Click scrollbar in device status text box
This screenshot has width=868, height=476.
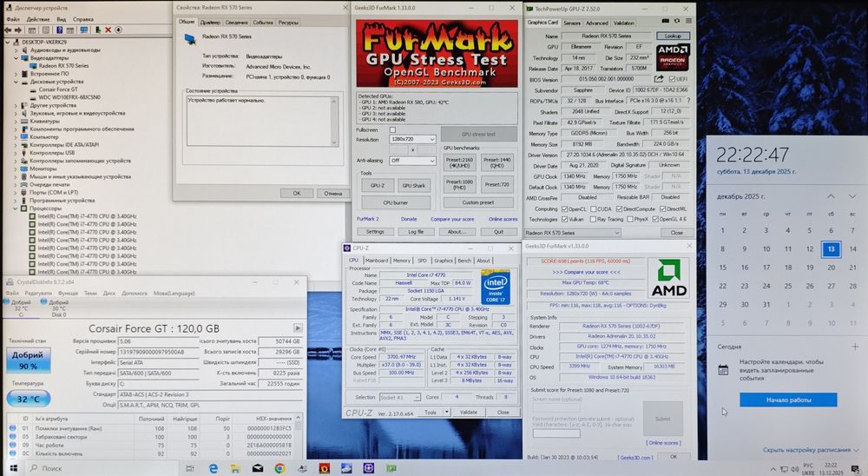tap(334, 122)
